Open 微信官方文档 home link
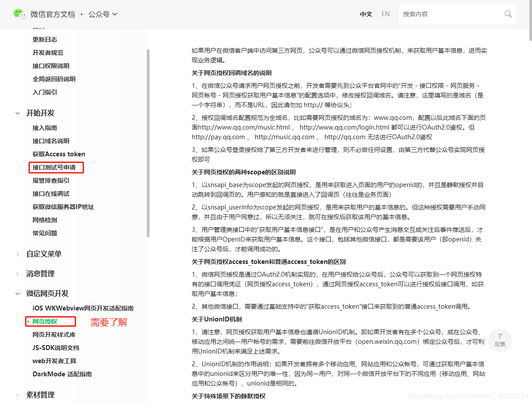This screenshot has height=404, width=532. pyautogui.click(x=53, y=14)
